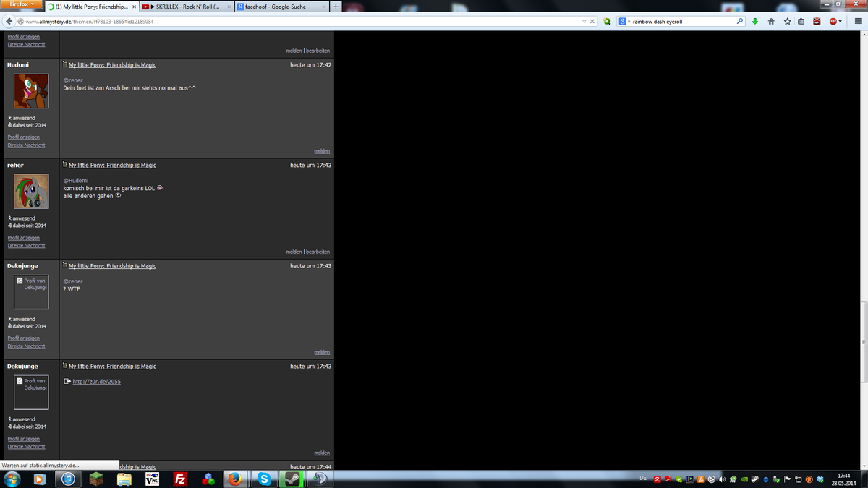The width and height of the screenshot is (868, 488).
Task: Open a new tab with plus button
Action: pyautogui.click(x=336, y=7)
